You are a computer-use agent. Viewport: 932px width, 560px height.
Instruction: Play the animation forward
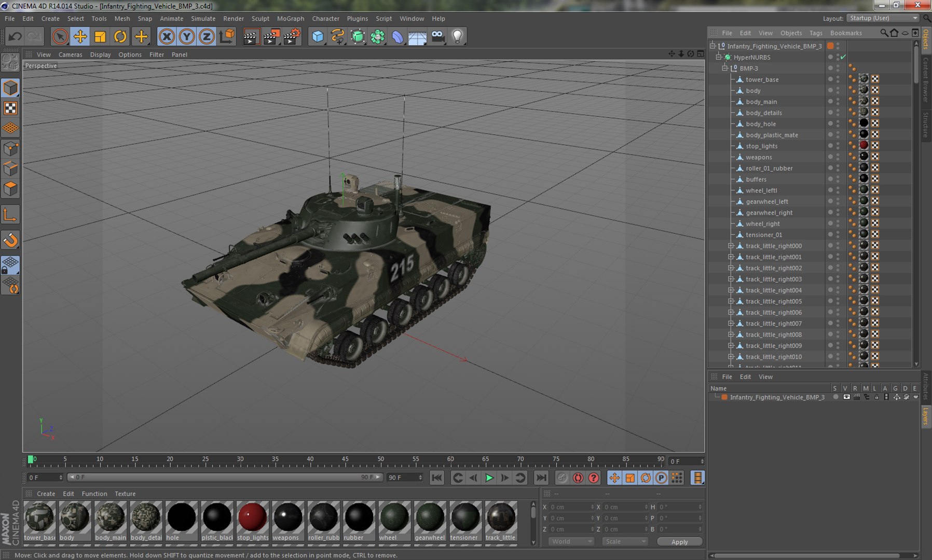(489, 478)
